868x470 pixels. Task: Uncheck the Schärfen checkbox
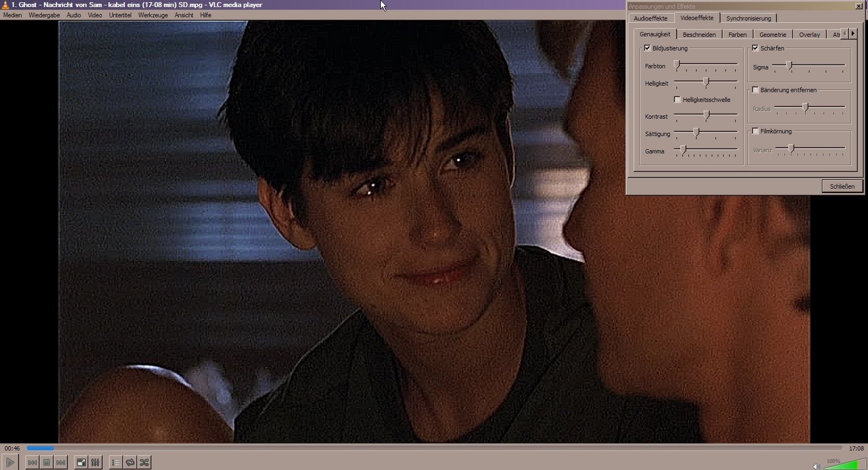click(755, 48)
